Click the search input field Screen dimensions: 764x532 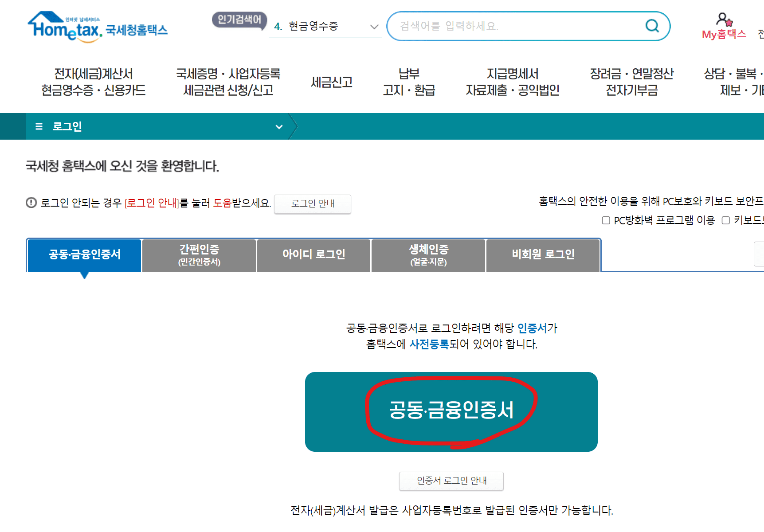tap(510, 26)
